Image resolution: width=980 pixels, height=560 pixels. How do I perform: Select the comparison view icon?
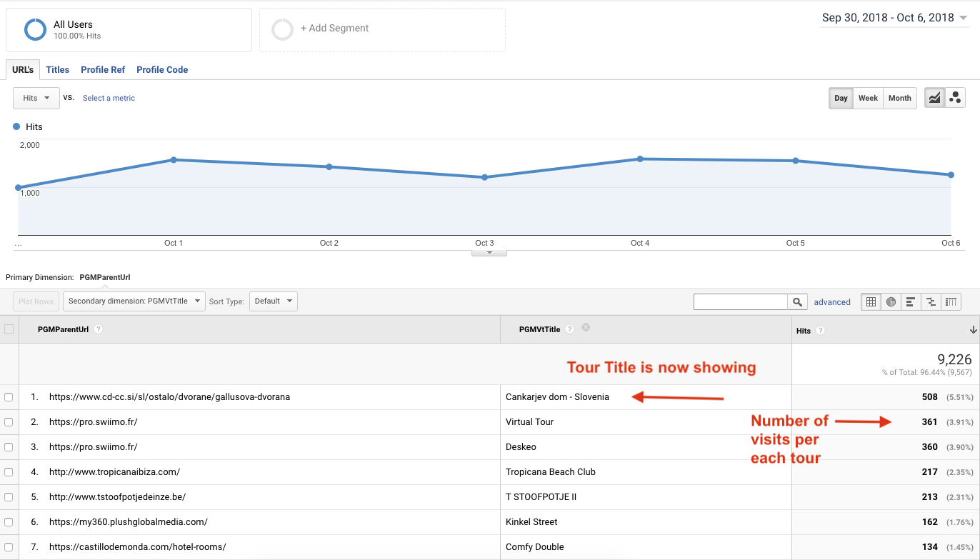tap(931, 301)
